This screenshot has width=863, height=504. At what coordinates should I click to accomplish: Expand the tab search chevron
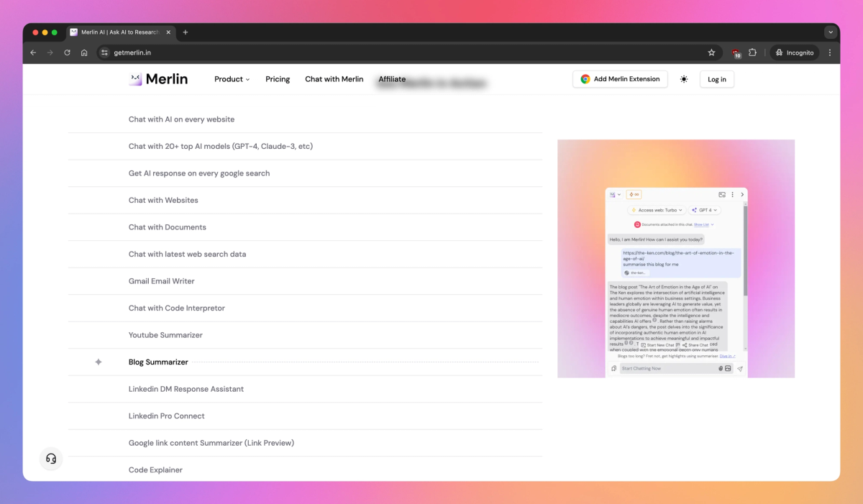tap(831, 32)
